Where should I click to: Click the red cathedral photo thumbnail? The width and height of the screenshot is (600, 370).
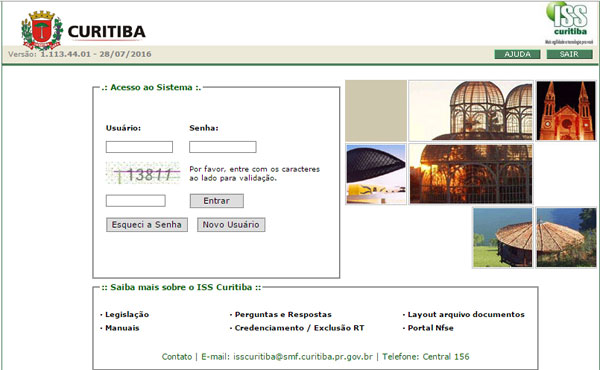pos(566,111)
